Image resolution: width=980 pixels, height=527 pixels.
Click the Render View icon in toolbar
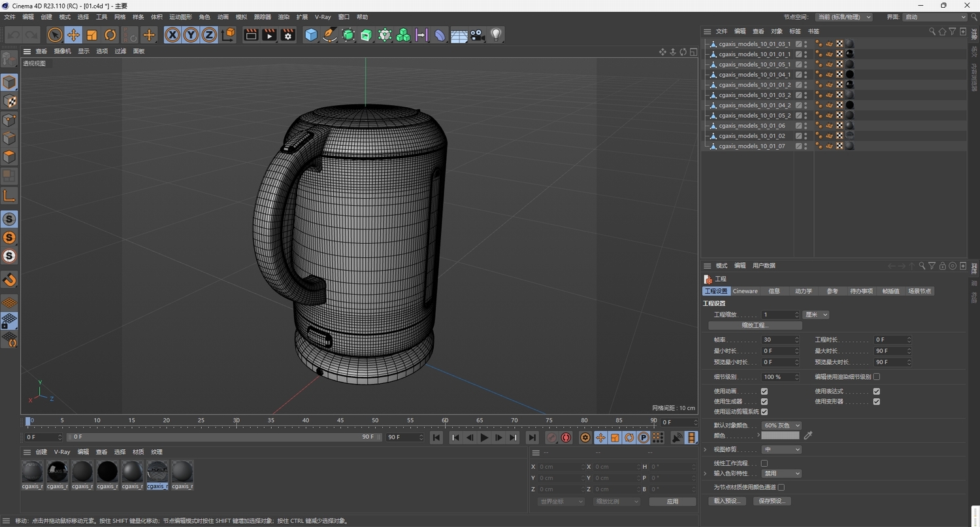(252, 35)
